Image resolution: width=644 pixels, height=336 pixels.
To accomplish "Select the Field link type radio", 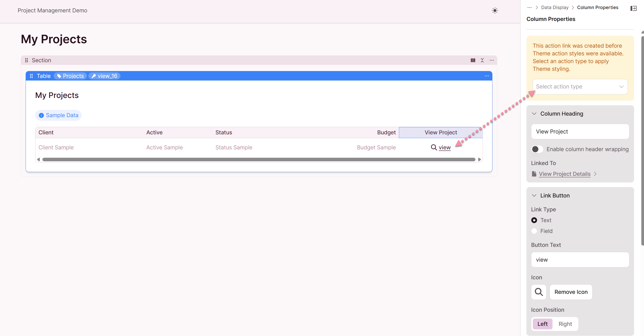I will [x=534, y=231].
